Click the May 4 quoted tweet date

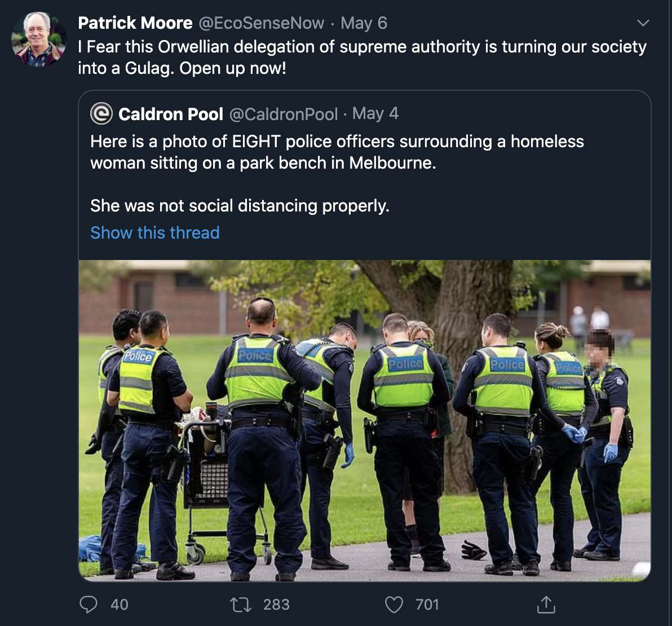coord(375,113)
